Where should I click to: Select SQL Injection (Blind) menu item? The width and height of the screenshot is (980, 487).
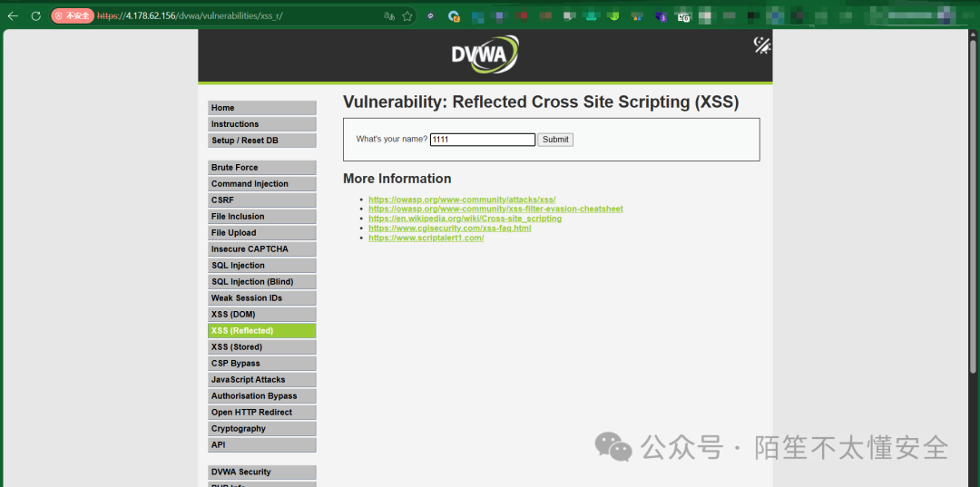click(x=262, y=281)
